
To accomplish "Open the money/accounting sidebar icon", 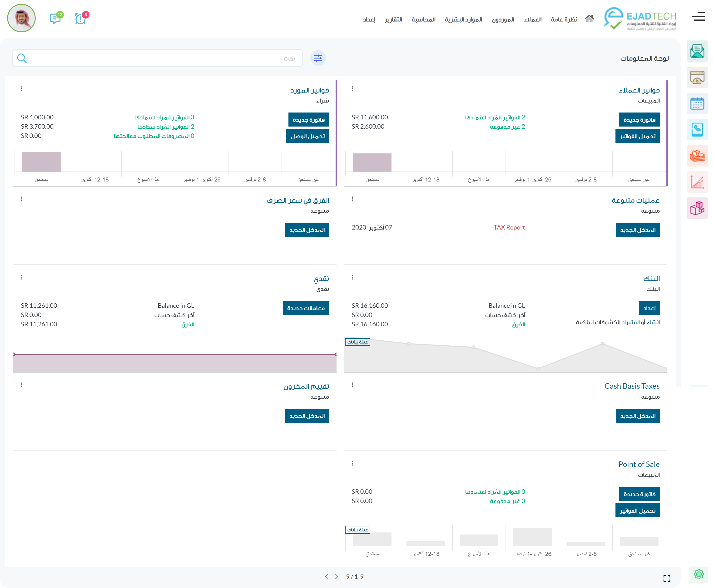I will 697,156.
